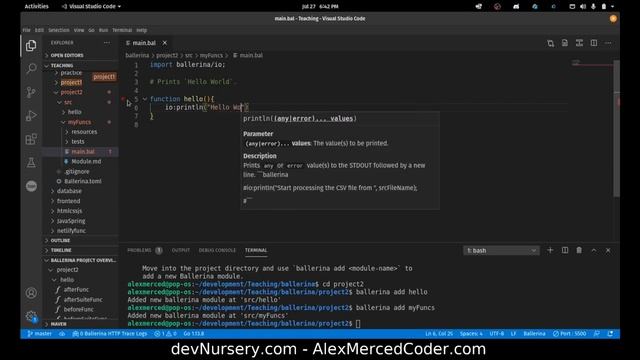Expand the database folder

coord(69,191)
